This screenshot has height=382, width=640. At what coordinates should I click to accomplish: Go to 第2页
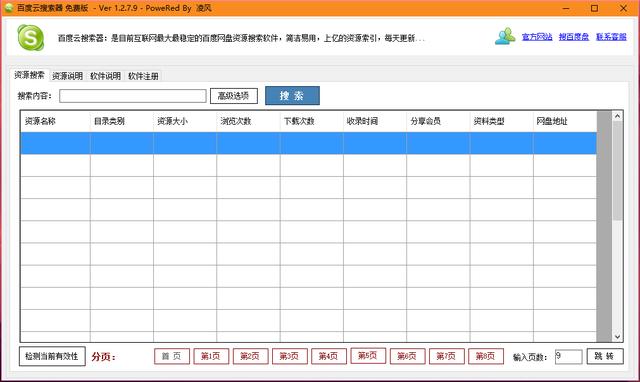coord(250,356)
